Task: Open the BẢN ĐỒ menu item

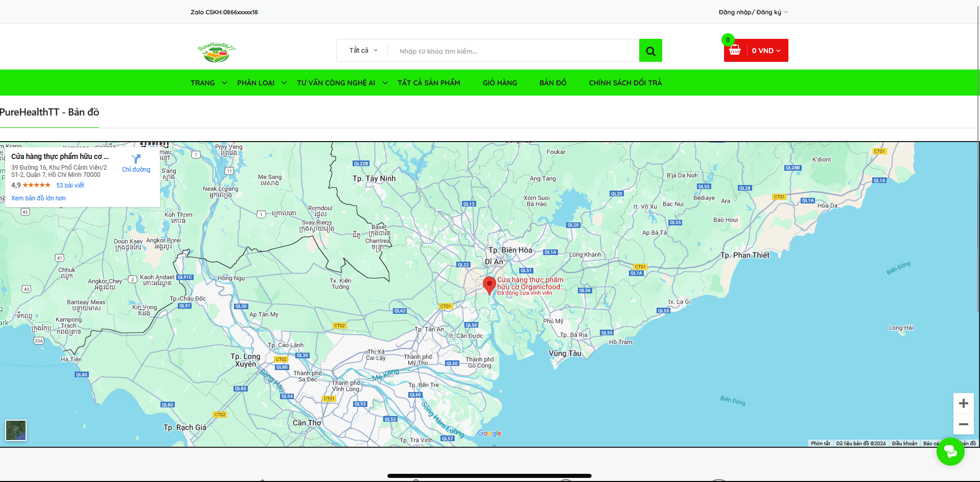Action: 553,83
